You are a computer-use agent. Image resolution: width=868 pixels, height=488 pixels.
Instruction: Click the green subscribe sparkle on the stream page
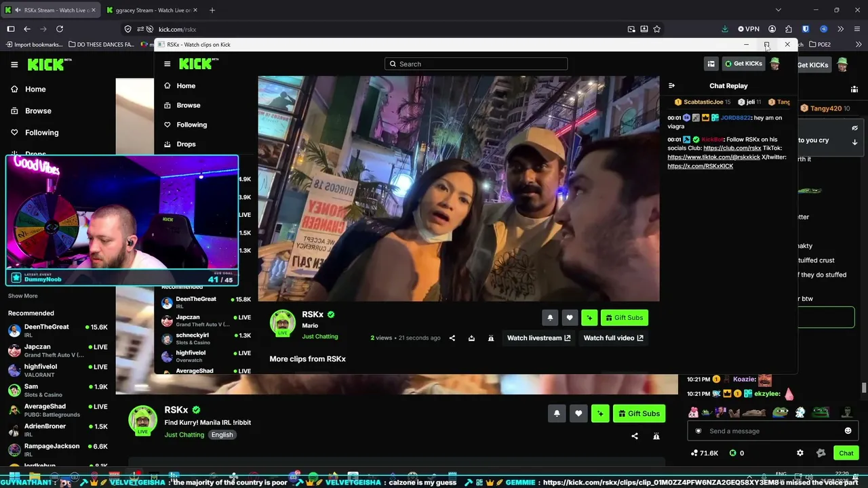[600, 413]
